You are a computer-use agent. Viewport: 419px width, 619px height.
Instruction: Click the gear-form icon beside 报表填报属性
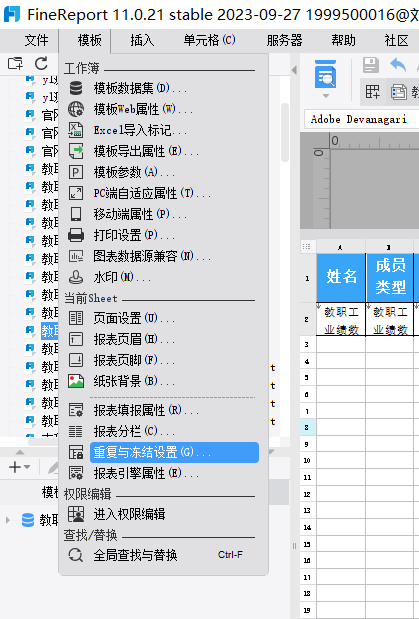point(76,411)
